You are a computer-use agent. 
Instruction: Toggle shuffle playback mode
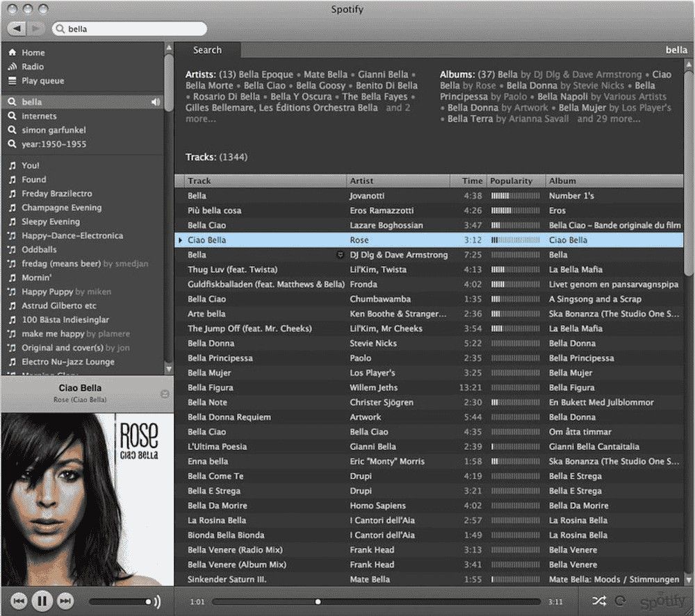(x=598, y=601)
